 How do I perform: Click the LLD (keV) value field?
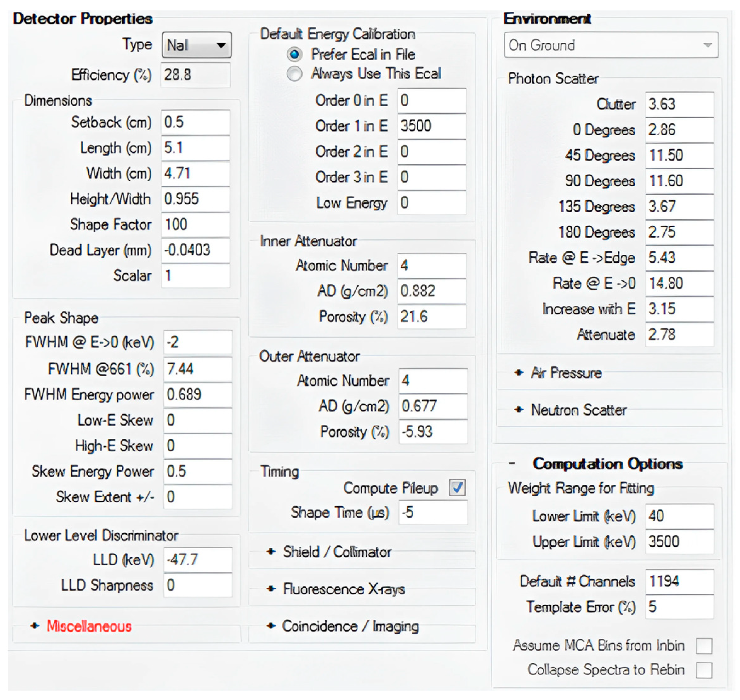pos(197,560)
